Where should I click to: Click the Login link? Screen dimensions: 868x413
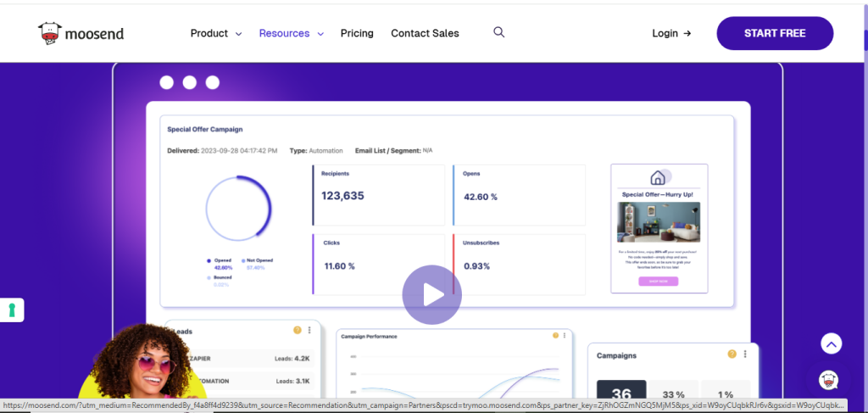tap(671, 33)
